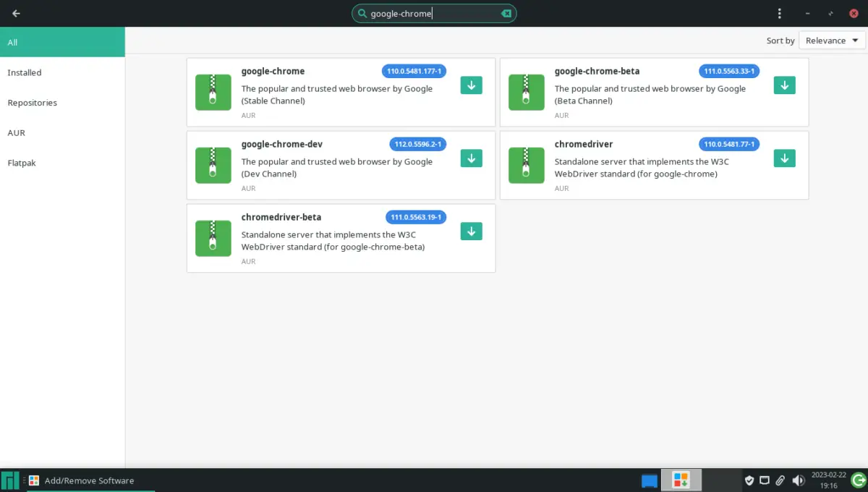
Task: Show desktop via blue taskbar icon
Action: (650, 480)
